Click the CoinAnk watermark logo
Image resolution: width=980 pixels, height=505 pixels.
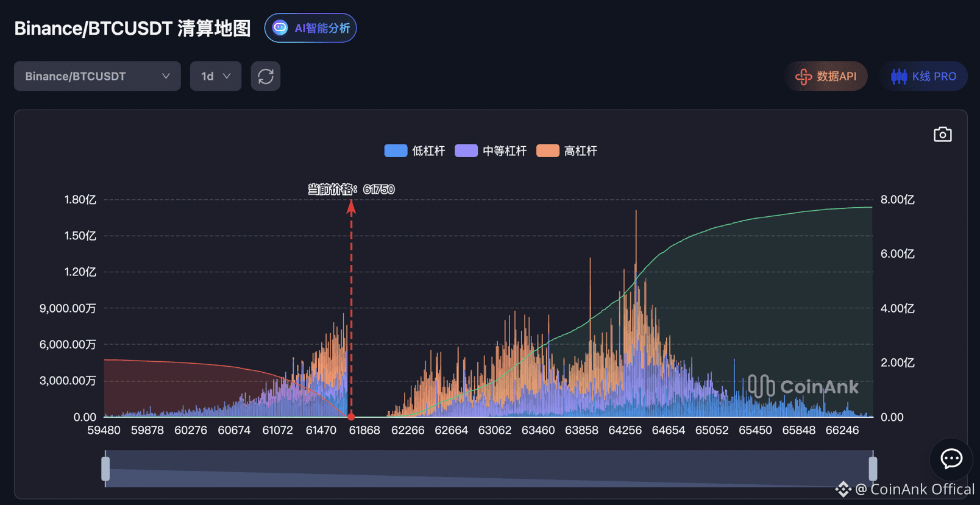click(x=803, y=386)
